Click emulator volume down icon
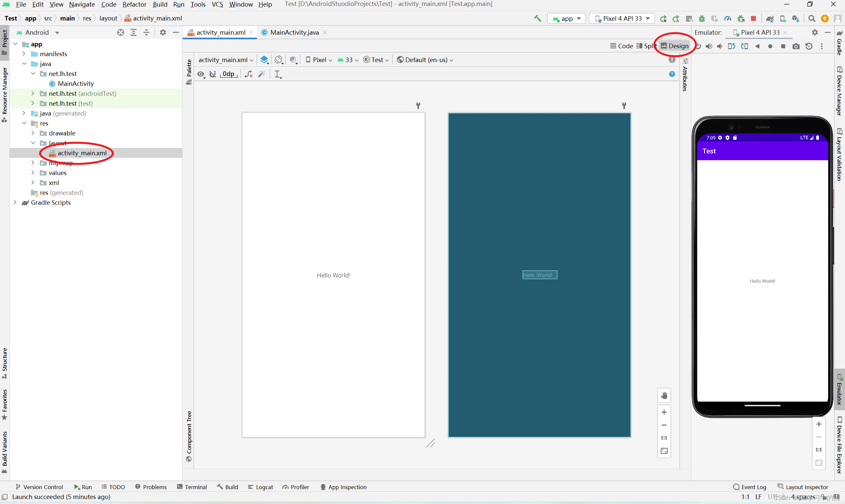Screen dimensions: 845x504 720,46
